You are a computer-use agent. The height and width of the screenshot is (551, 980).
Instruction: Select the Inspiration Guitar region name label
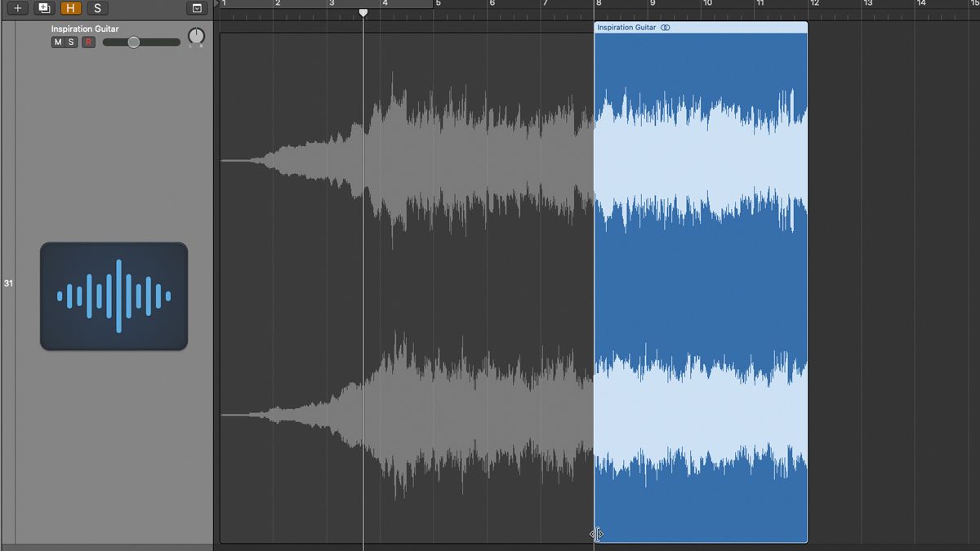[x=626, y=27]
